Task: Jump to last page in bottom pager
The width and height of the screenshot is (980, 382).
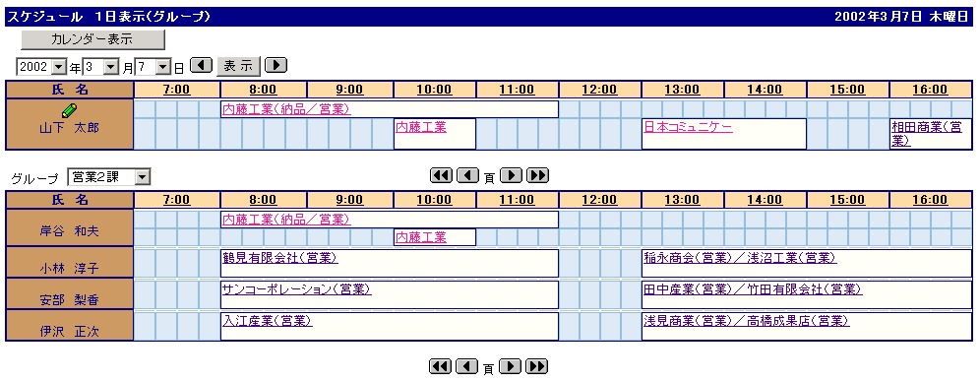Action: [x=537, y=366]
